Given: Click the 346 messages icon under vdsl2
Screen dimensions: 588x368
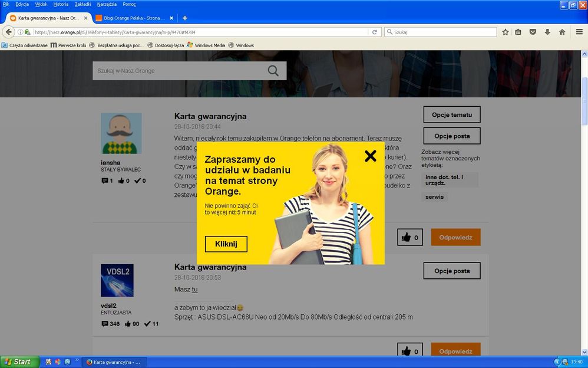Looking at the screenshot, I should point(105,324).
